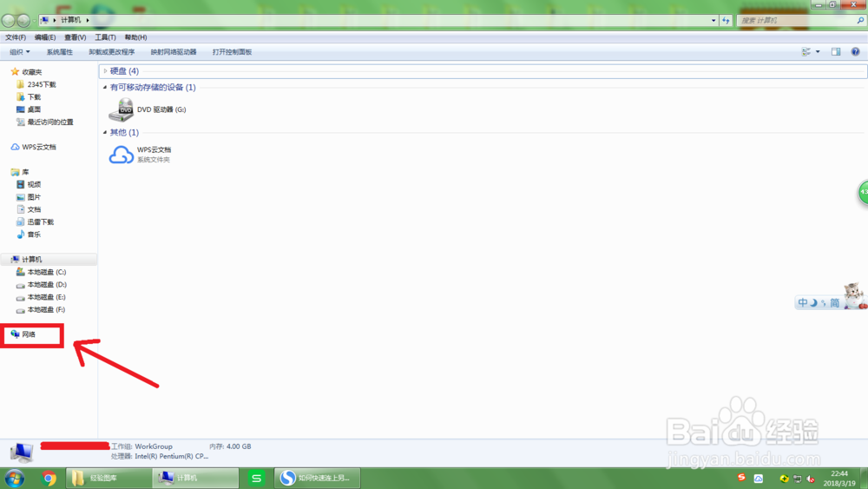The width and height of the screenshot is (868, 489).
Task: Click 映射网络驱动器 toolbar button
Action: [x=174, y=51]
